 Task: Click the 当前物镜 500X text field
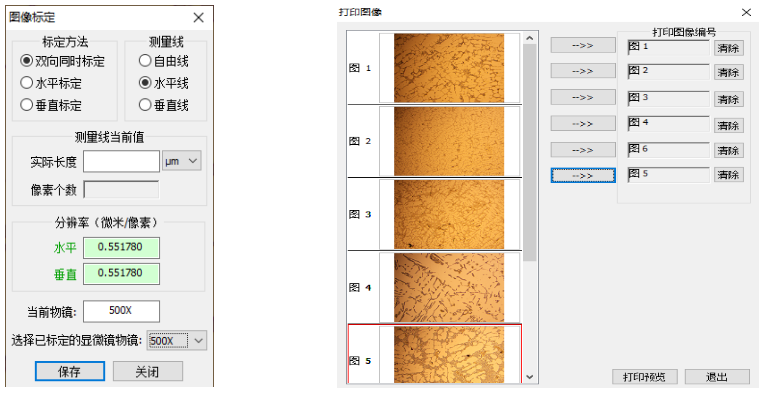coord(121,311)
